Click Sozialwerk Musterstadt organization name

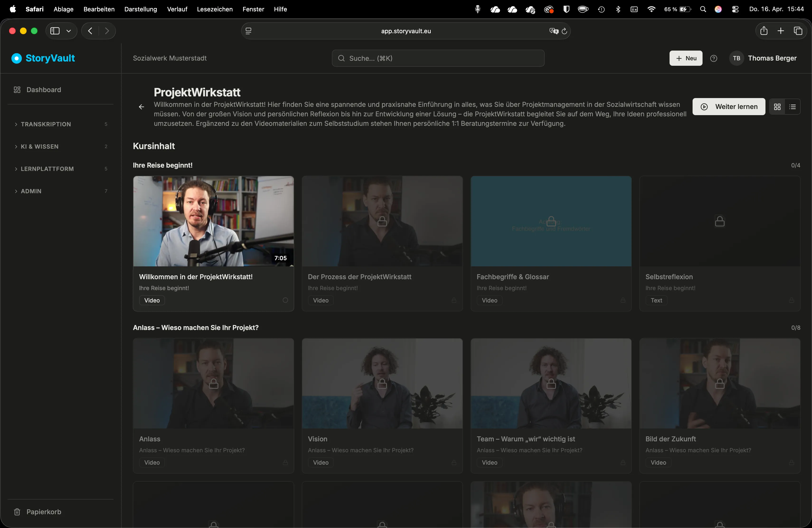click(170, 58)
